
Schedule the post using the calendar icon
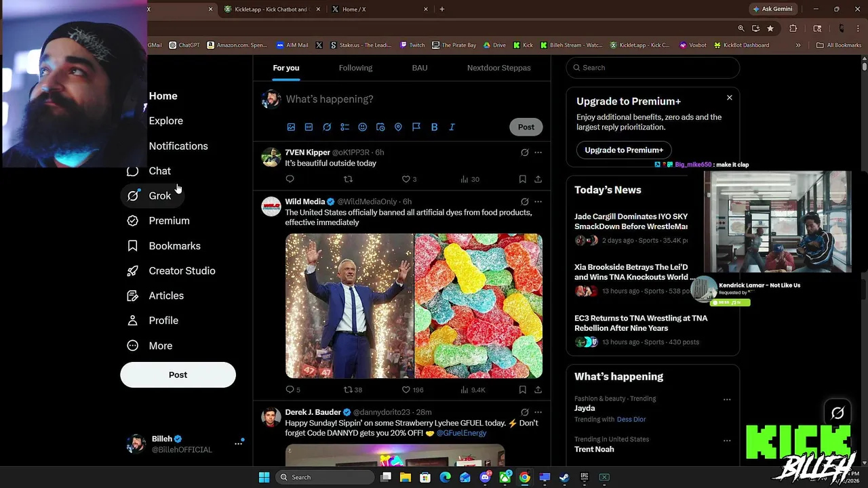(x=380, y=127)
